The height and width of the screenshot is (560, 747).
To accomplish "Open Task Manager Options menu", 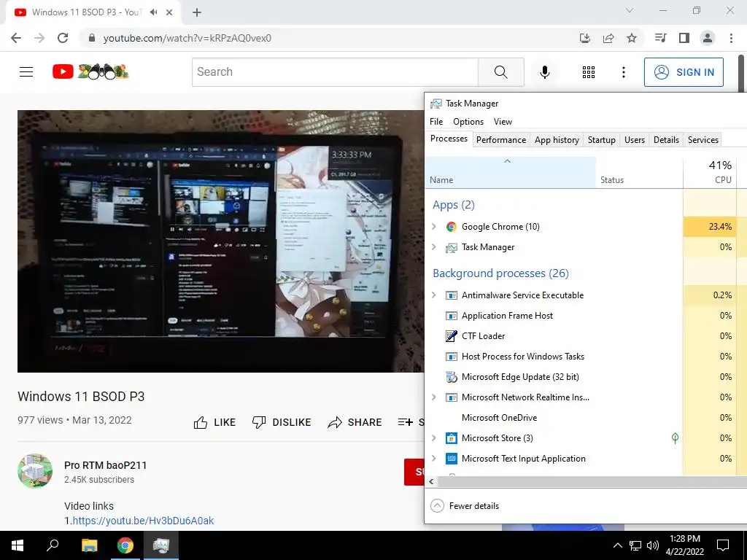I will tap(468, 122).
